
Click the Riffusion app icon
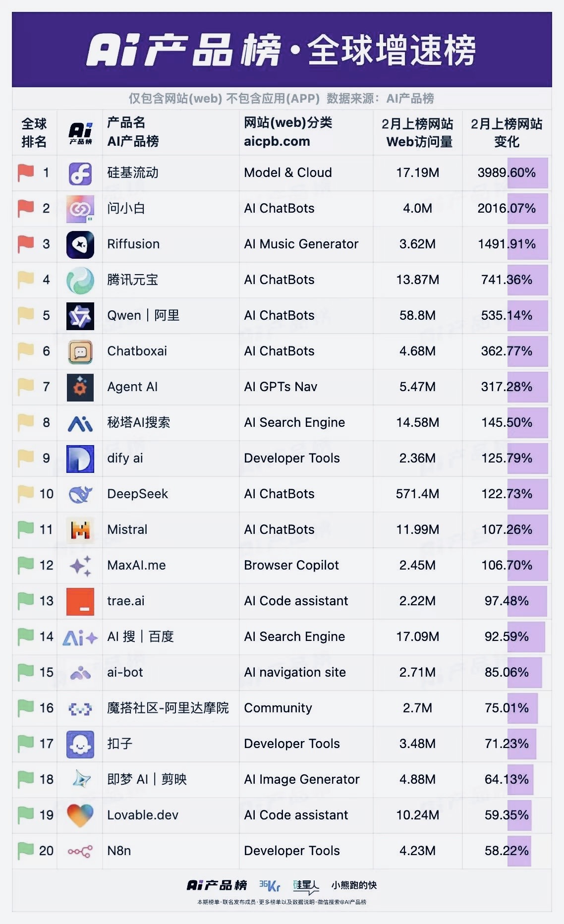pos(80,244)
